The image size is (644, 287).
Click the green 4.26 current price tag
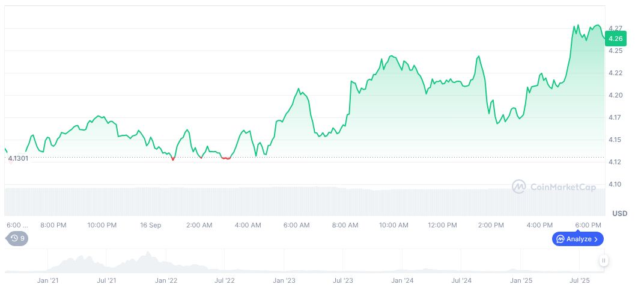point(616,39)
